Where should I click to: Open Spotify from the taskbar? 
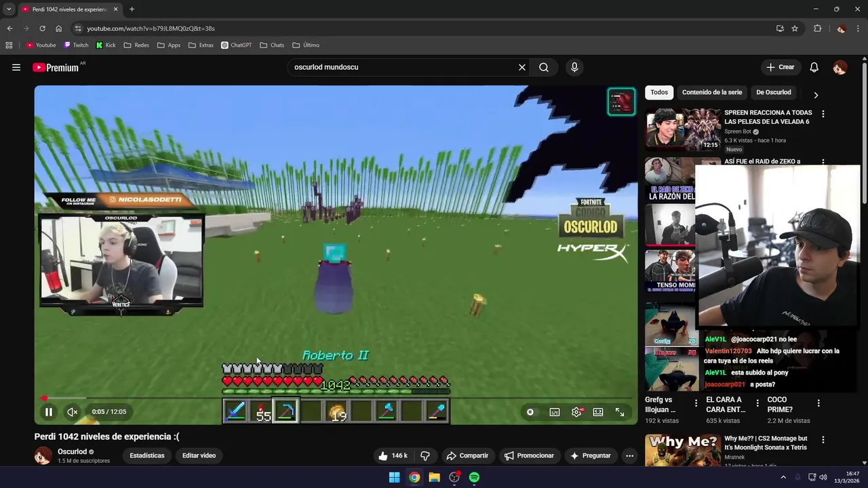[x=474, y=477]
